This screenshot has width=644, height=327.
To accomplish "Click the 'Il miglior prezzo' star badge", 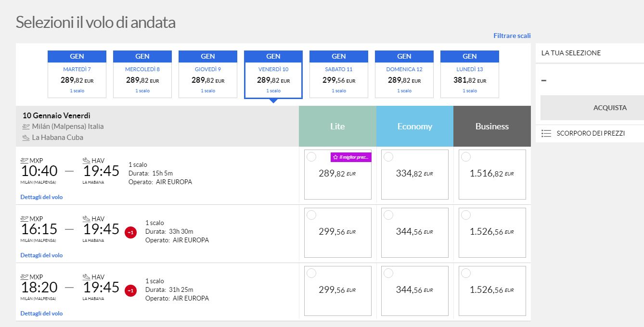I will [x=351, y=157].
